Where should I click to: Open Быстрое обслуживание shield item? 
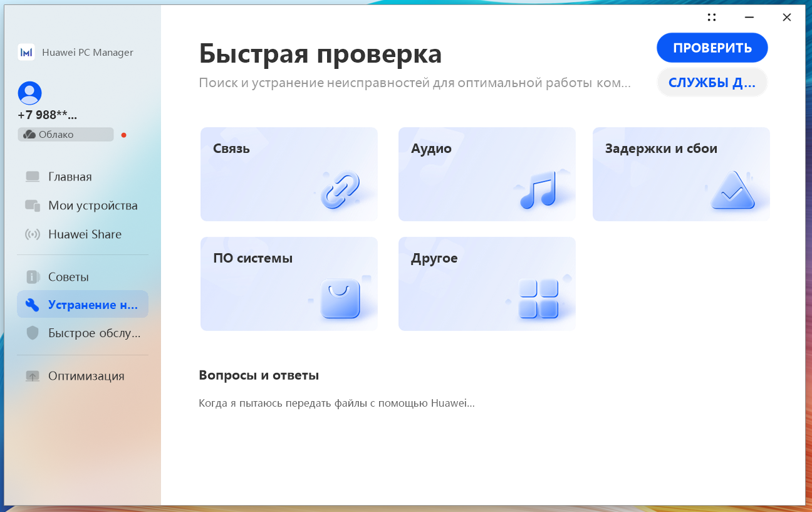(x=83, y=333)
